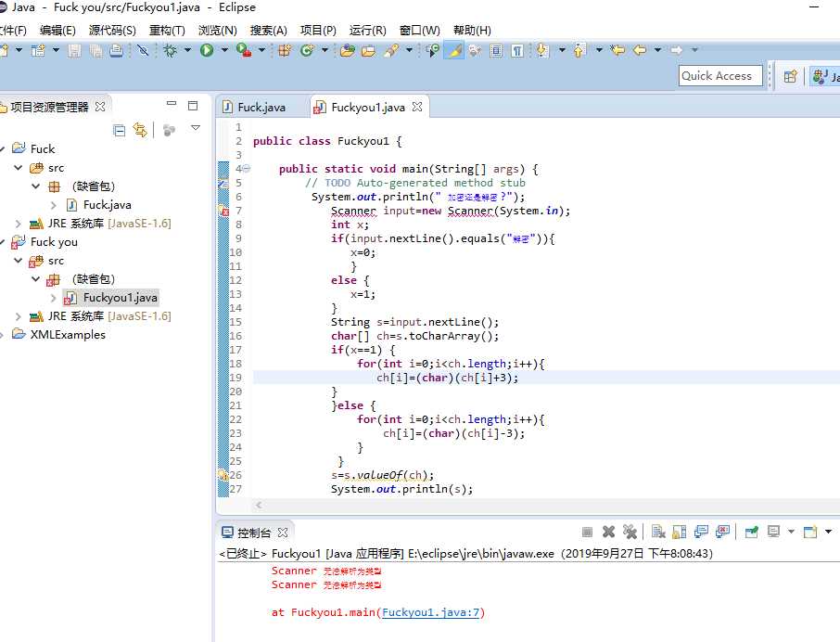Image resolution: width=840 pixels, height=642 pixels.
Task: Toggle Block Selection Mode button
Action: point(496,50)
